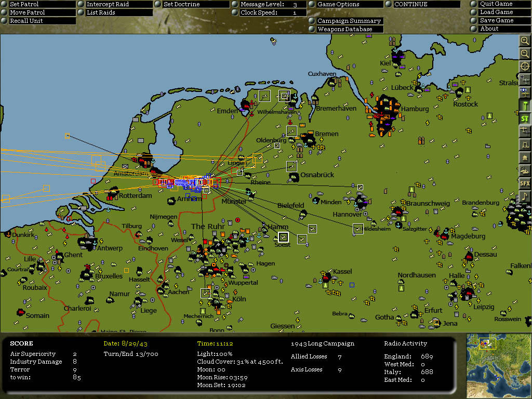Click the Cloud Cover: 31% at 4500ft. text

240,362
